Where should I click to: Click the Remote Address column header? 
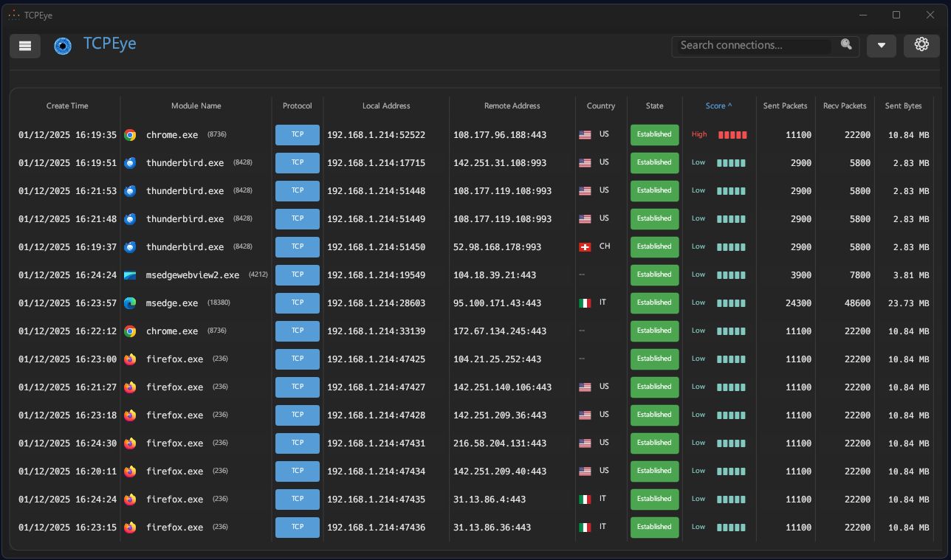click(512, 106)
